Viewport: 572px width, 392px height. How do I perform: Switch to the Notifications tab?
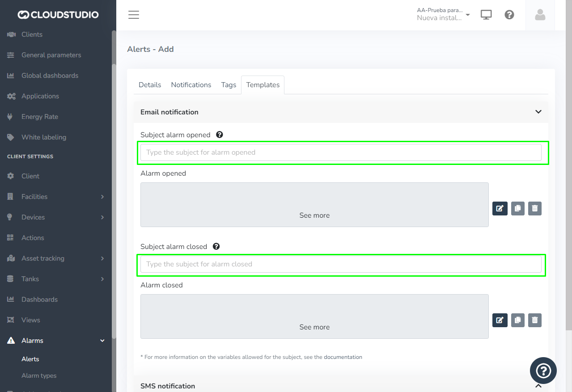pyautogui.click(x=191, y=85)
